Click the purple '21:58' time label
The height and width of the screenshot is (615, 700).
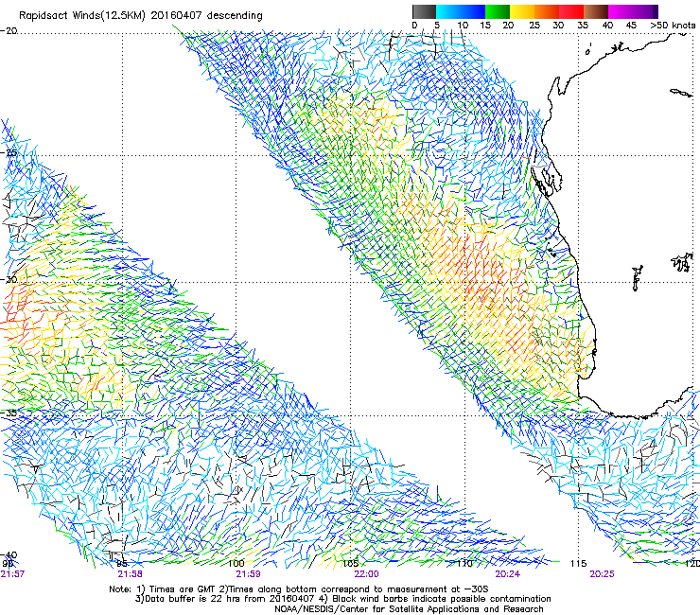[x=130, y=574]
